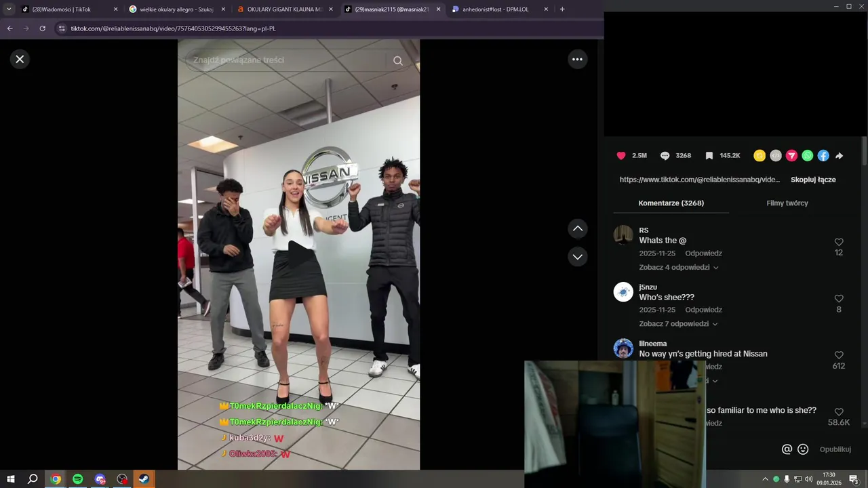Share the video to WhatsApp

point(807,156)
